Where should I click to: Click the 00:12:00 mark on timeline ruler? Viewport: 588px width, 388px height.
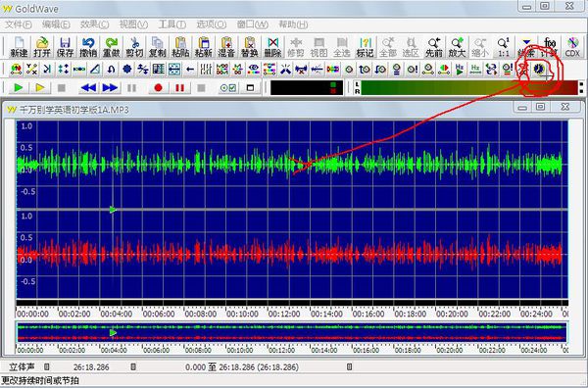pyautogui.click(x=284, y=314)
